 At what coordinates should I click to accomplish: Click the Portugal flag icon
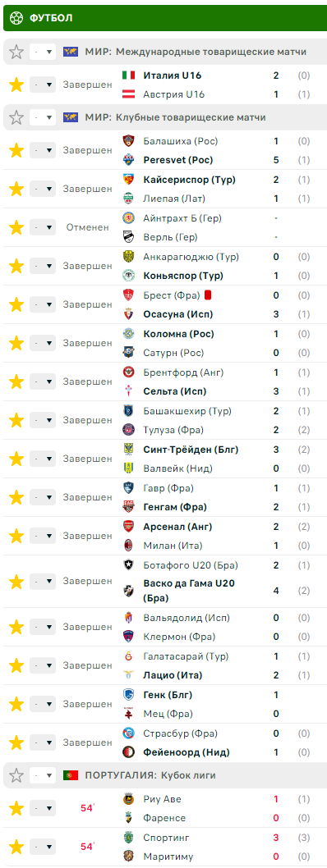(71, 775)
